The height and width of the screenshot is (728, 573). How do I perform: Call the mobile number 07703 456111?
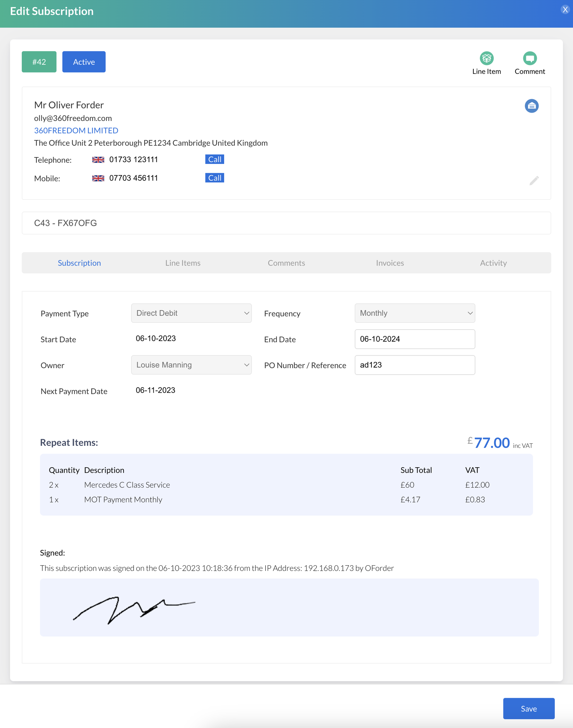click(214, 178)
